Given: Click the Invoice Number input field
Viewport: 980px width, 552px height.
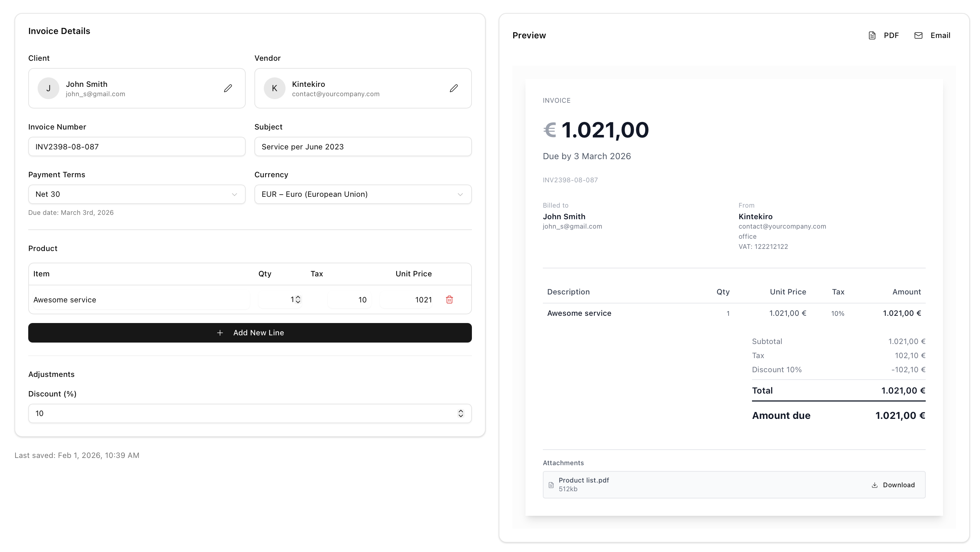Looking at the screenshot, I should coord(136,147).
